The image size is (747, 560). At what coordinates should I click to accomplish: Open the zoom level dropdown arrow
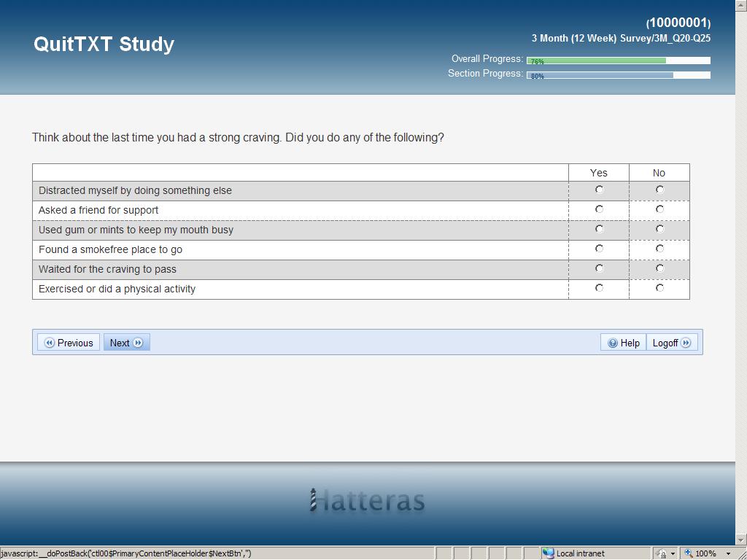(727, 553)
